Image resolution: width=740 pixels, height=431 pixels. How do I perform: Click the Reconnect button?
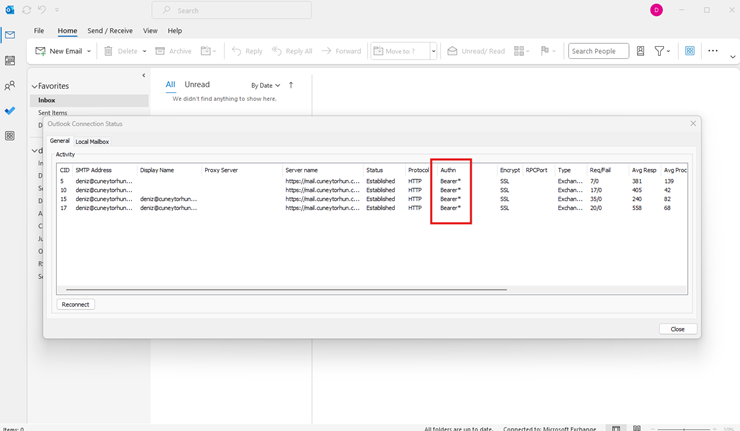tap(75, 304)
